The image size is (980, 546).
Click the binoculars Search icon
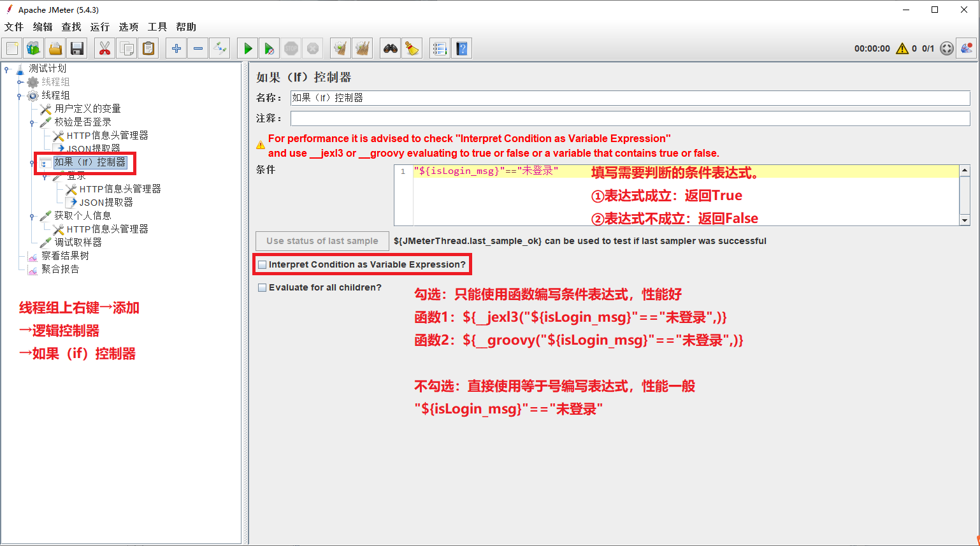pyautogui.click(x=390, y=48)
